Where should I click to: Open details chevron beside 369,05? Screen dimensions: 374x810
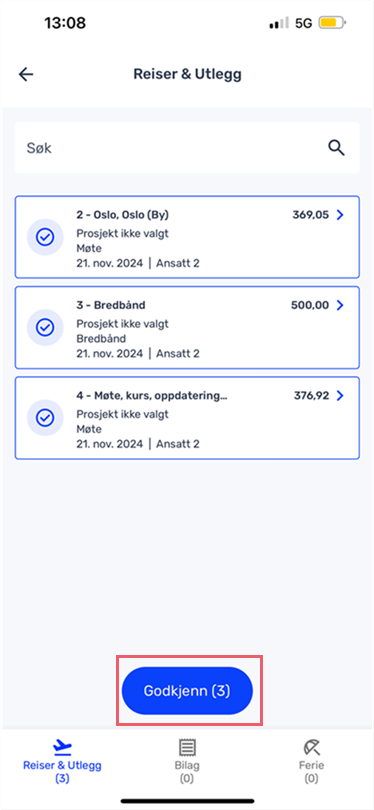pos(340,215)
